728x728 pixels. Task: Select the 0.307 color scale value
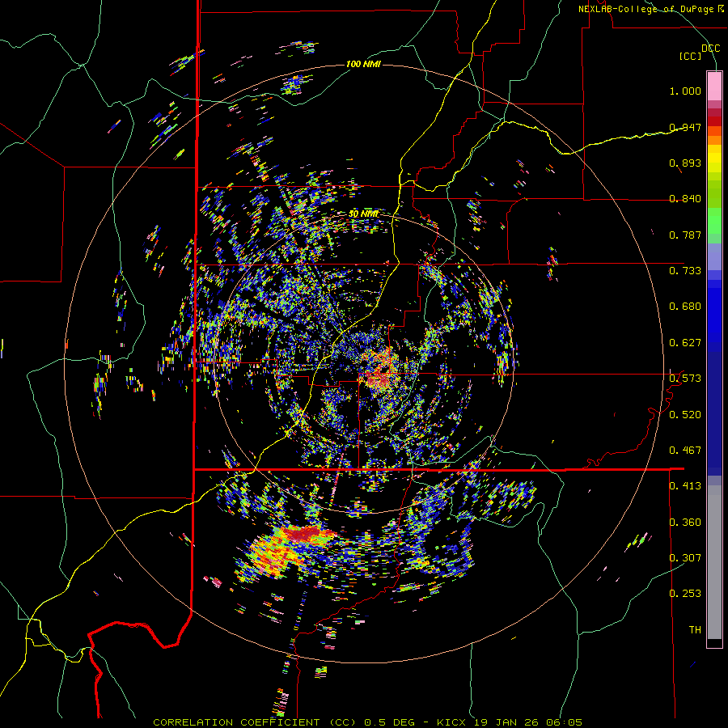(x=685, y=557)
